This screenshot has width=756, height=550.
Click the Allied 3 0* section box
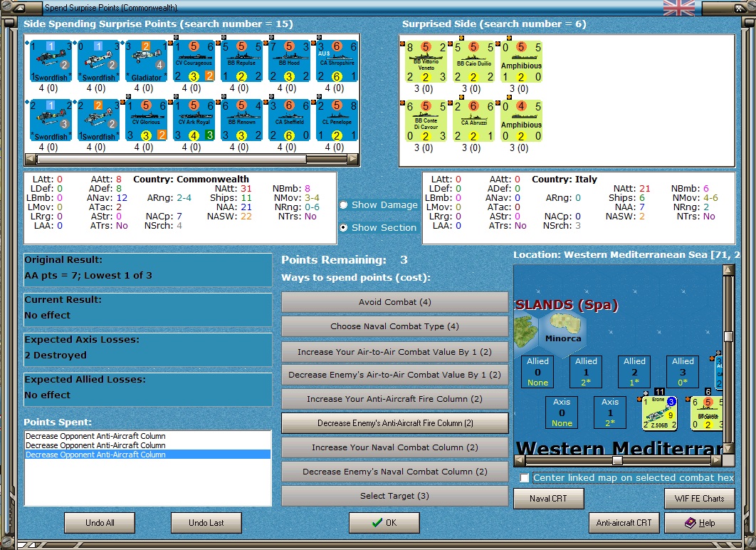[x=683, y=371]
